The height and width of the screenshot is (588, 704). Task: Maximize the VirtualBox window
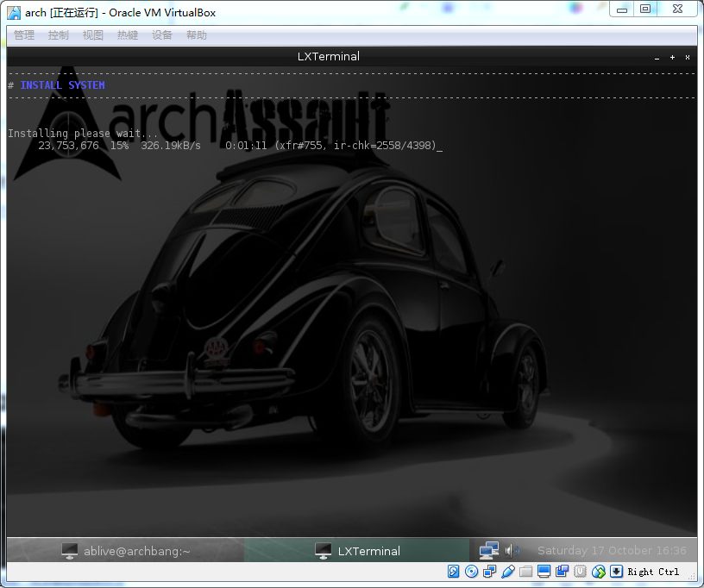point(645,9)
